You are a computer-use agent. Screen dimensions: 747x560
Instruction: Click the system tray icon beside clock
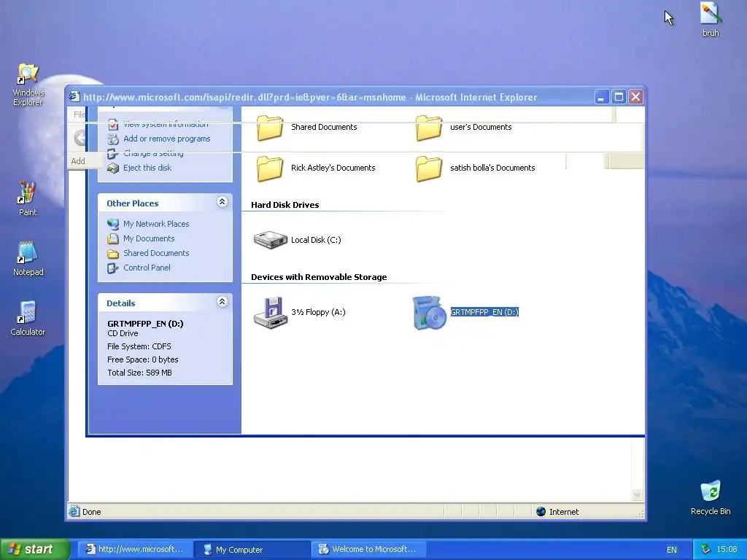(x=705, y=549)
